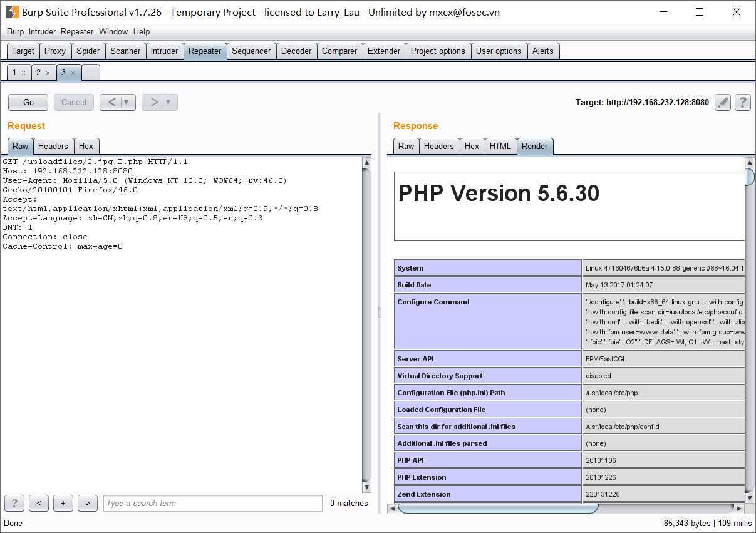Select Repeater sub-tab 1
756x533 pixels.
click(x=14, y=73)
